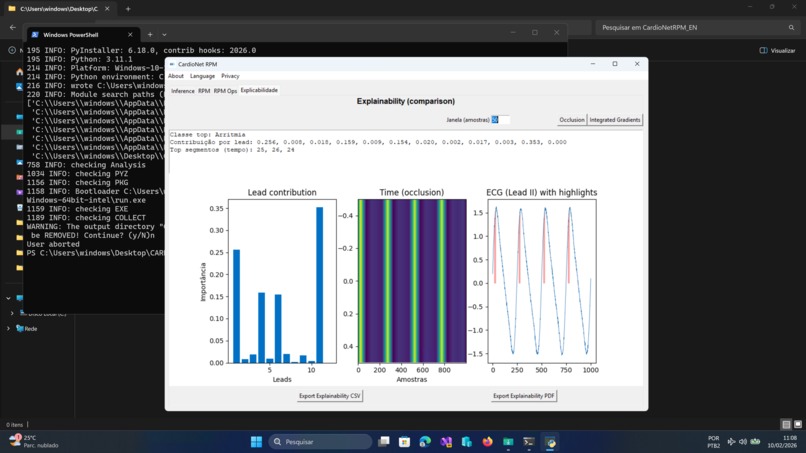Viewport: 806px width, 453px height.
Task: Click the PowerShell icon on terminal tab
Action: (35, 35)
